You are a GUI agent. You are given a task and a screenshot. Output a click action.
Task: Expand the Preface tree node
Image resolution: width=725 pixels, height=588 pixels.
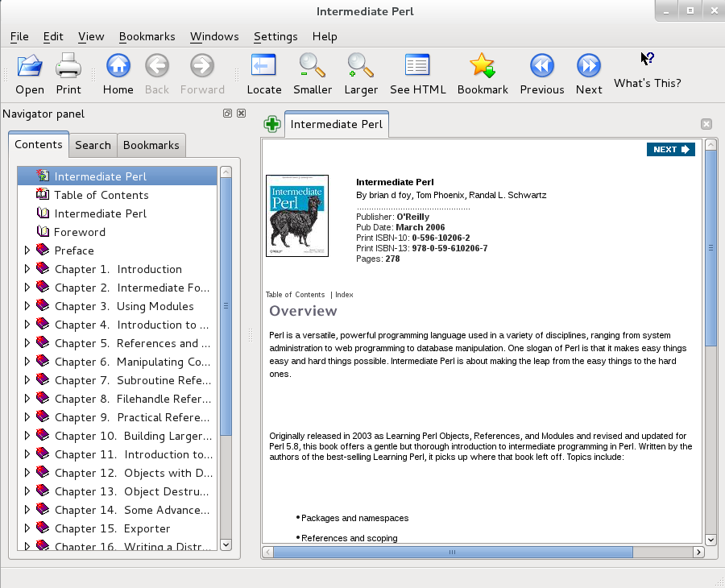click(27, 250)
